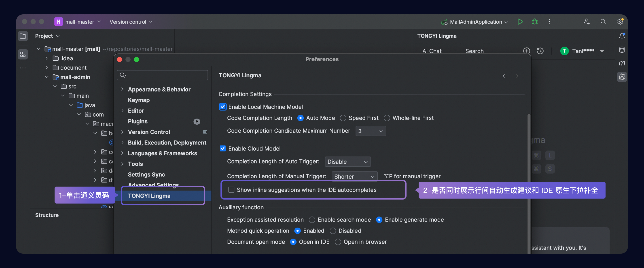
Task: Click the search icon in Preferences search box
Action: pos(123,75)
